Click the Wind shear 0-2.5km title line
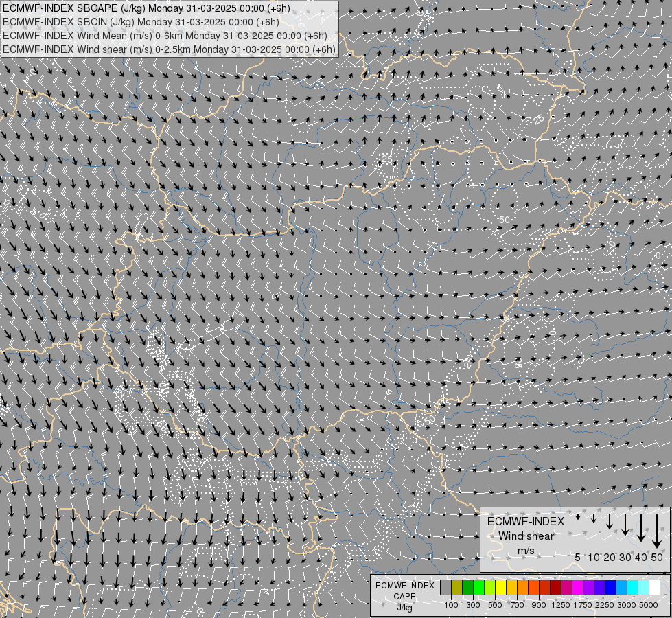 [x=169, y=49]
